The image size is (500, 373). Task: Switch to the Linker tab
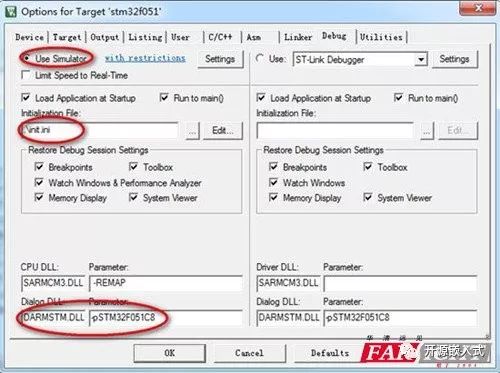[298, 37]
